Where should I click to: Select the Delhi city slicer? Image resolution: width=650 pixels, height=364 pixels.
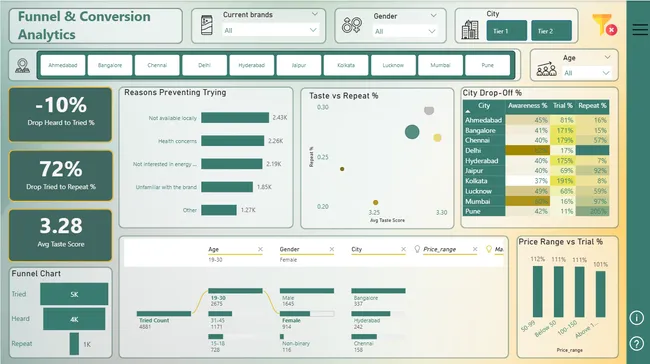204,65
